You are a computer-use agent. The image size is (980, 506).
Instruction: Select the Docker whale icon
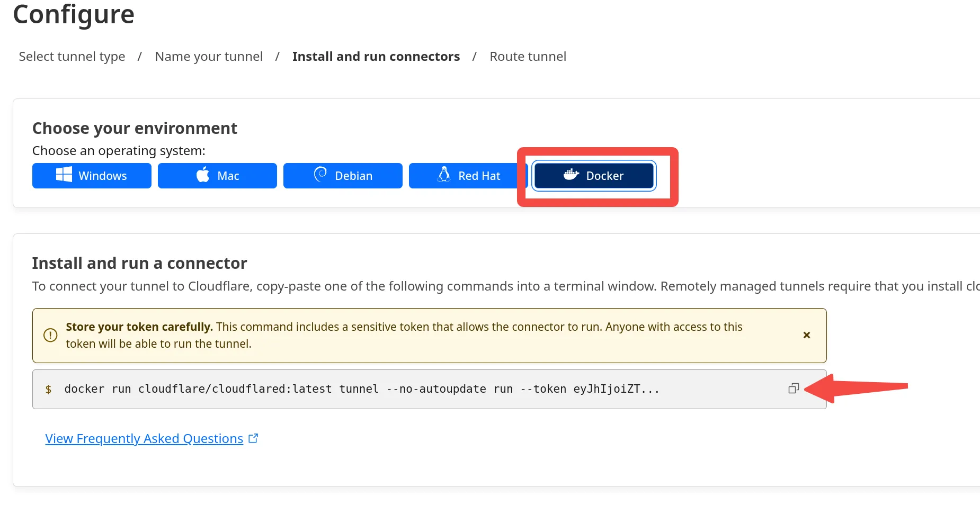coord(571,175)
